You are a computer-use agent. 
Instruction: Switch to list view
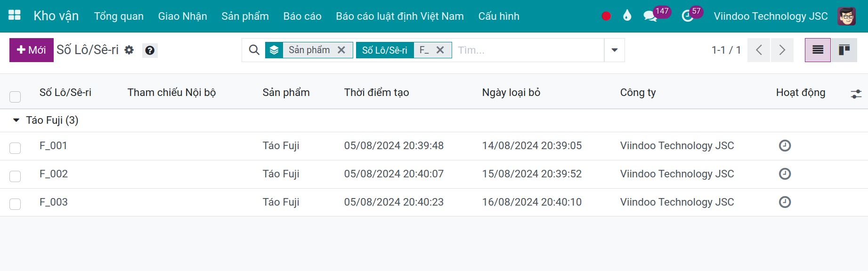pos(818,50)
